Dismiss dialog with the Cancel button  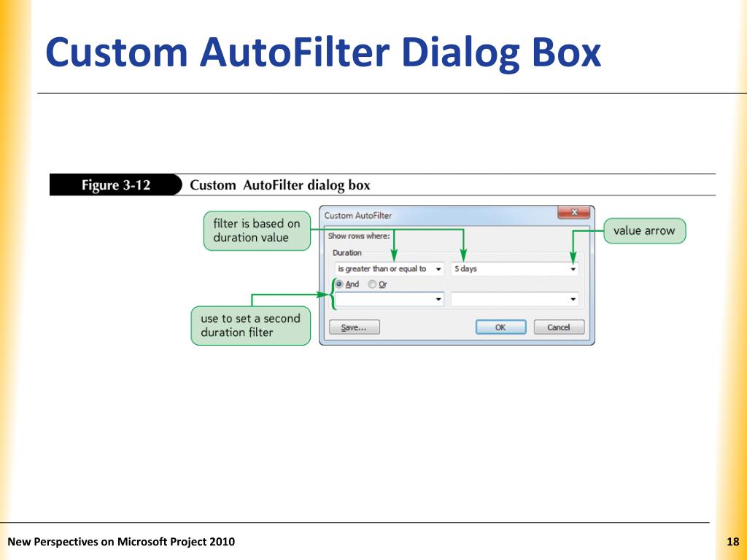[x=559, y=327]
